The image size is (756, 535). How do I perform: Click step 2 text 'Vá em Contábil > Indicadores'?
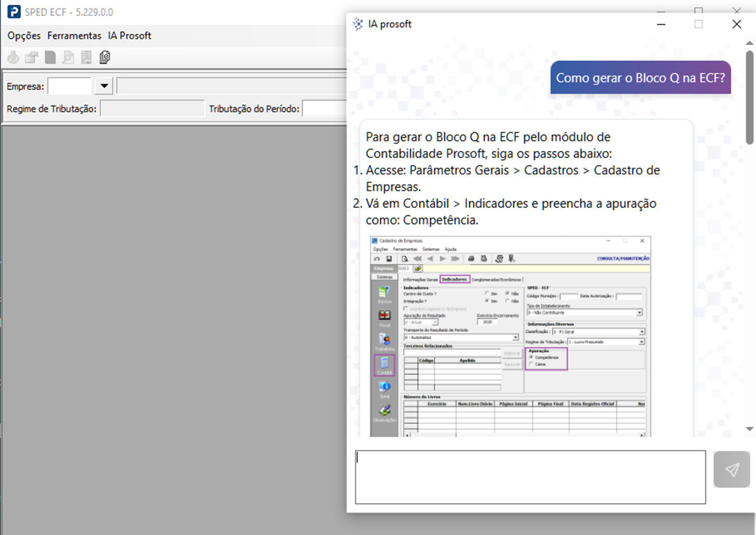pos(511,212)
